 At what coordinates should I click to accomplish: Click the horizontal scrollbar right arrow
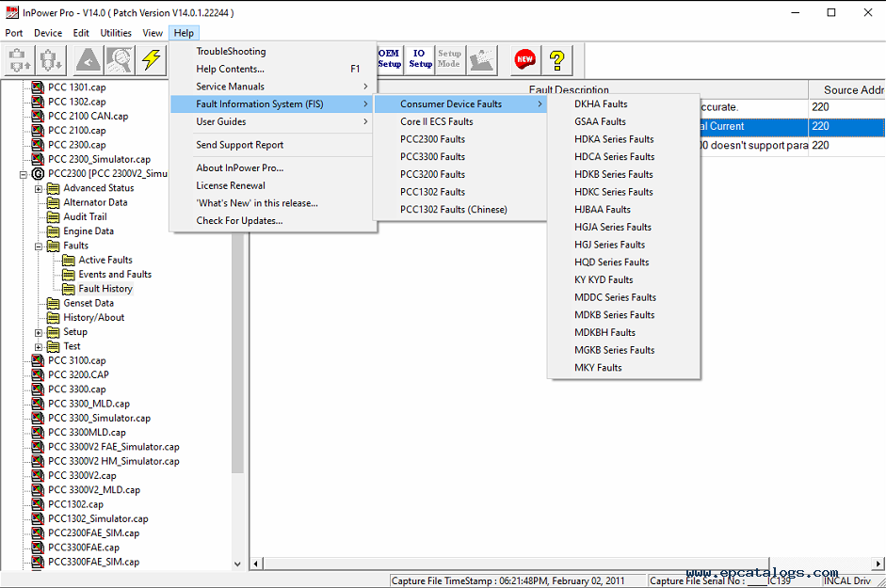[878, 564]
